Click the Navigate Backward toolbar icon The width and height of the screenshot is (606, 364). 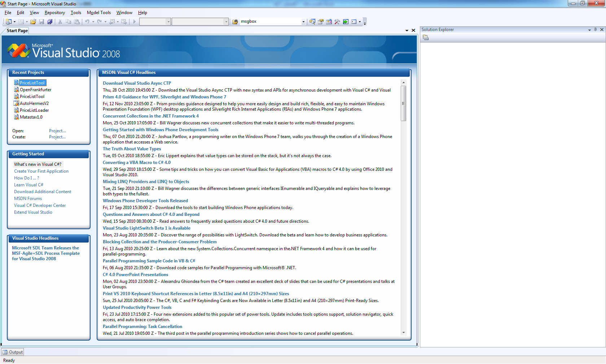tap(112, 22)
